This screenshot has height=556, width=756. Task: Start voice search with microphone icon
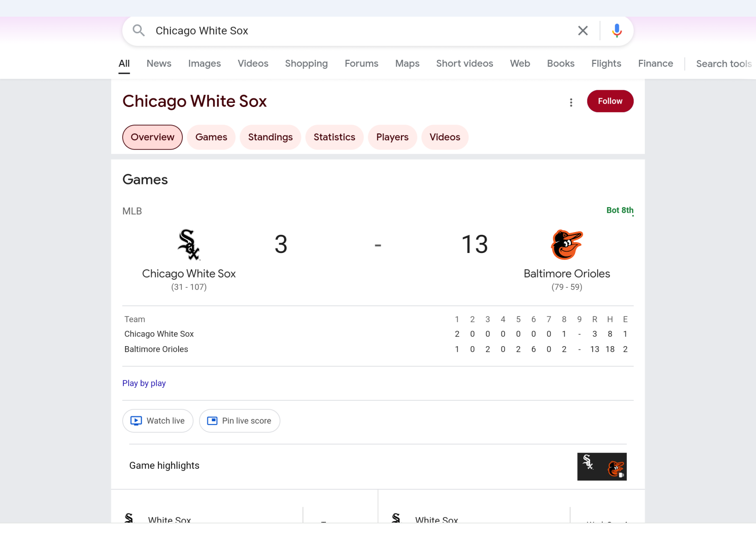(x=617, y=31)
